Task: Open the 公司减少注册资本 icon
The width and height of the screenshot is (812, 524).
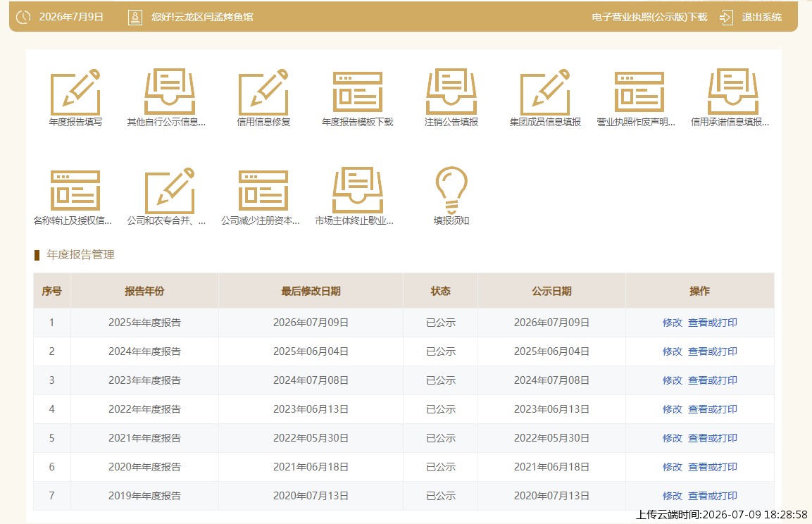Action: [263, 191]
